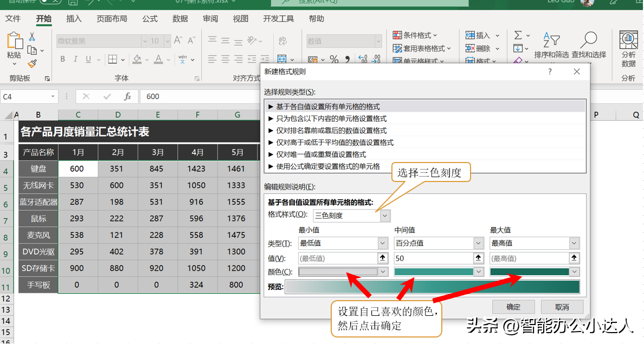Screen dimensions: 644x344
Task: Click the Merge and Center icon
Action: [x=282, y=59]
